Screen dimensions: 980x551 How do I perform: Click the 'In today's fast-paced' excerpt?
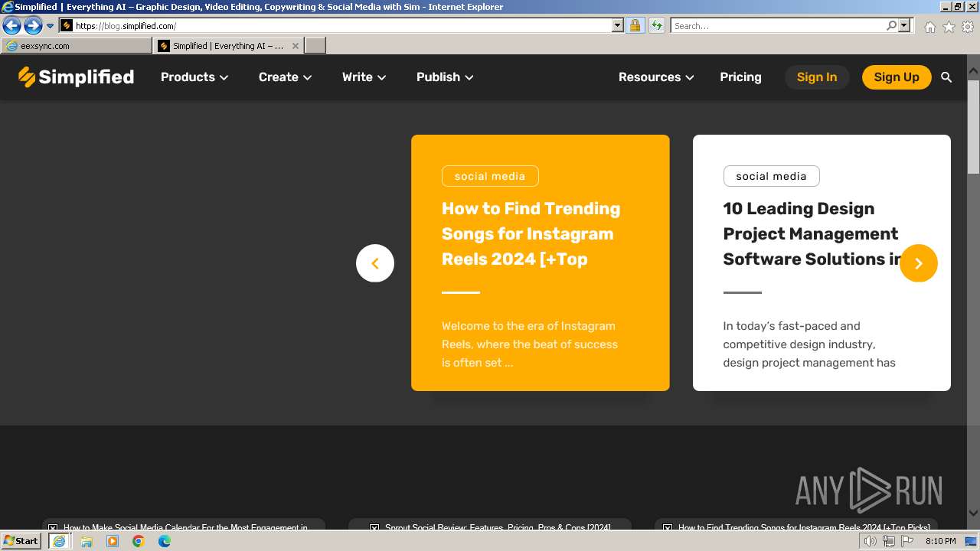[x=809, y=344]
